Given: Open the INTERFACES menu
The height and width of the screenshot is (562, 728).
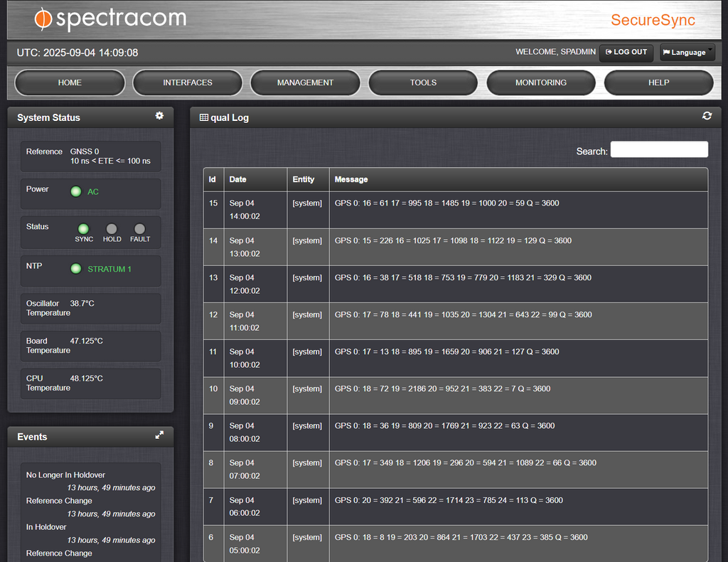Looking at the screenshot, I should tap(188, 83).
